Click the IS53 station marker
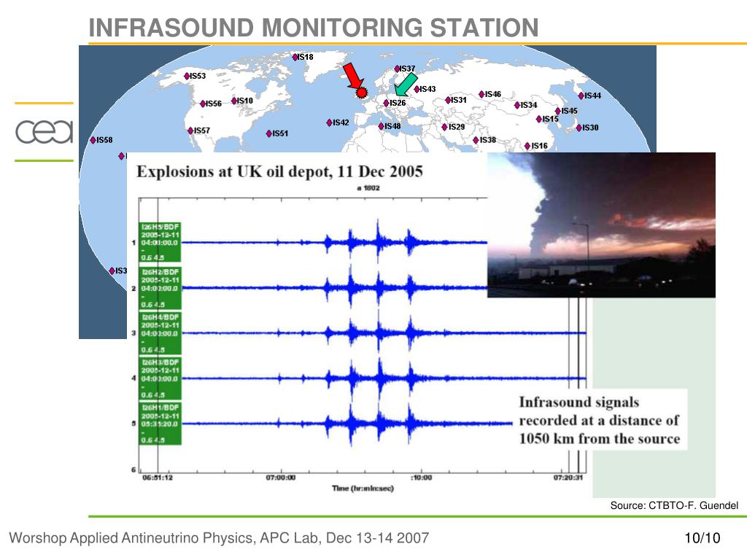Image resolution: width=747 pixels, height=560 pixels. click(x=187, y=76)
